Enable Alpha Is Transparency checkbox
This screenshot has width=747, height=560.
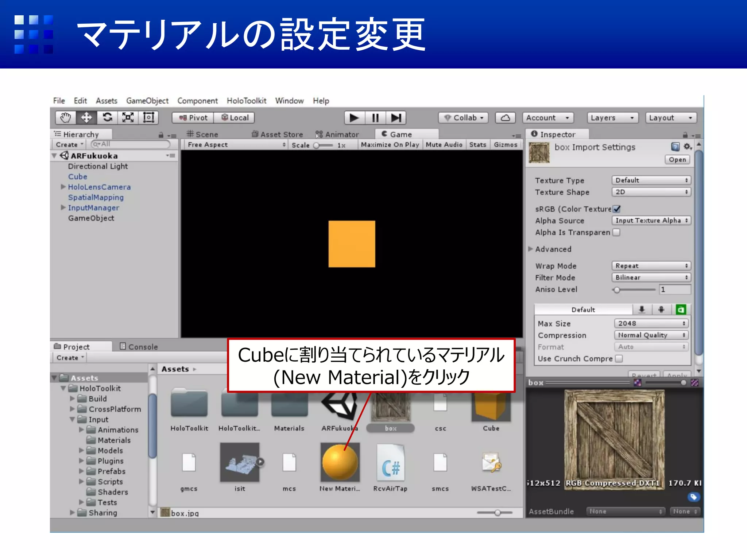click(616, 232)
